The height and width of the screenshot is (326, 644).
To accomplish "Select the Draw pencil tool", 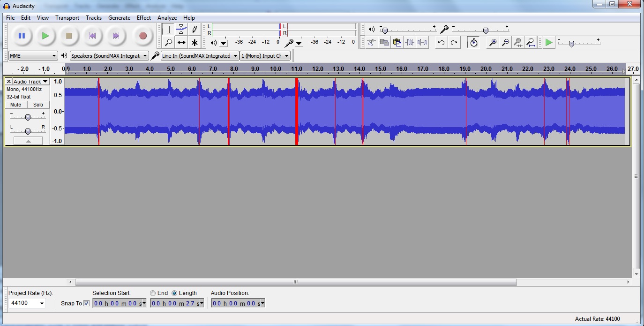I will click(x=195, y=30).
